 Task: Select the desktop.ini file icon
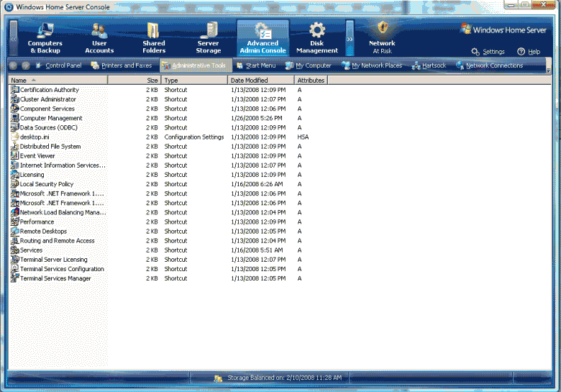(14, 137)
